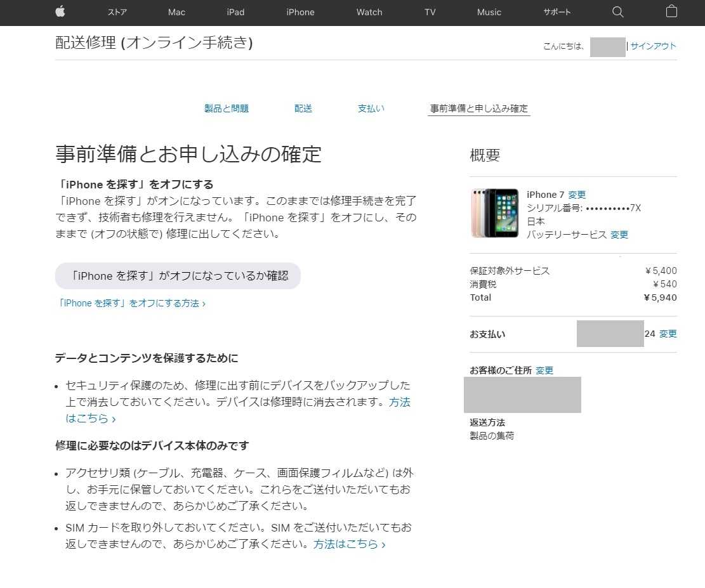Open the search magnifier icon
705x588 pixels.
tap(617, 11)
